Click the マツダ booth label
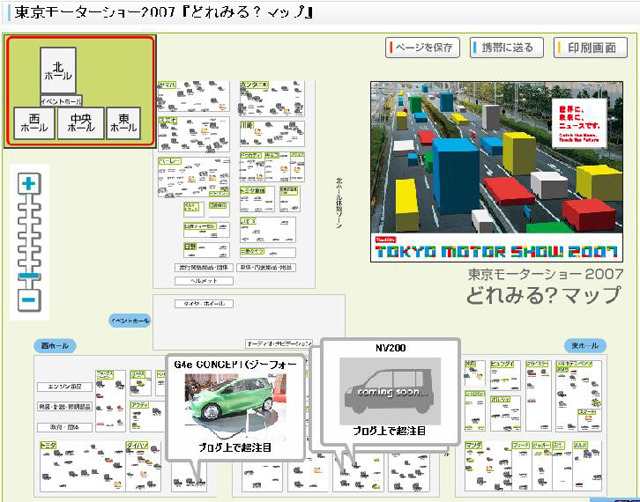Viewport: 640px width, 502px height. pyautogui.click(x=473, y=445)
